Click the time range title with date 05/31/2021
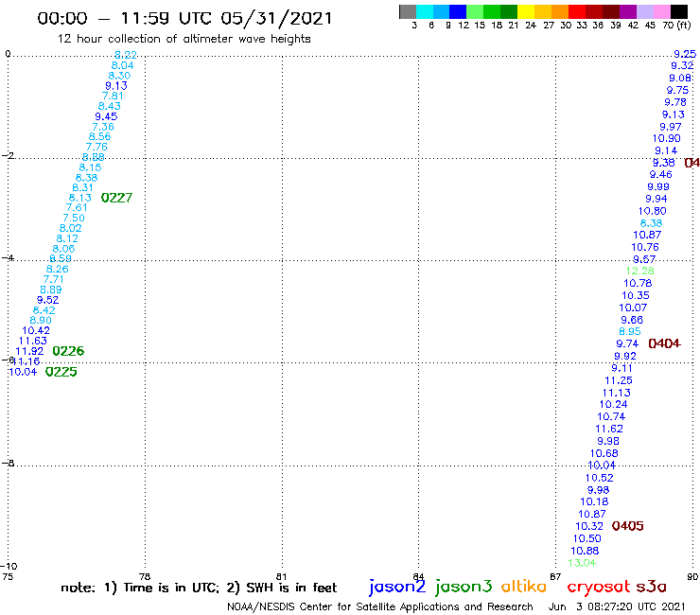The image size is (700, 615). (x=184, y=18)
